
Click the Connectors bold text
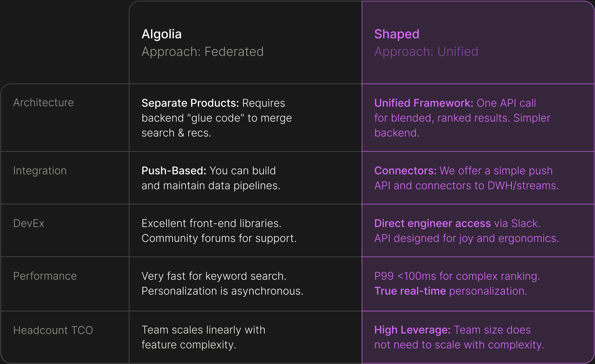point(405,171)
